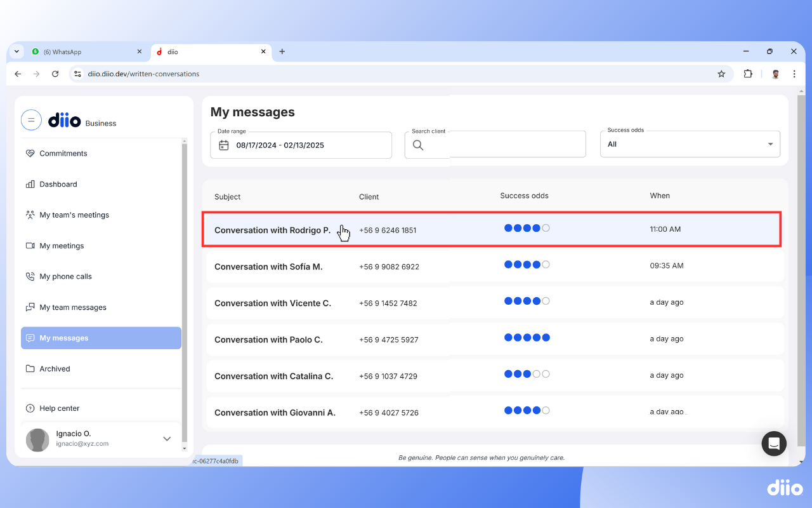Collapse sidebar with the round menu button
Screen dimensions: 812x508
(x=31, y=120)
